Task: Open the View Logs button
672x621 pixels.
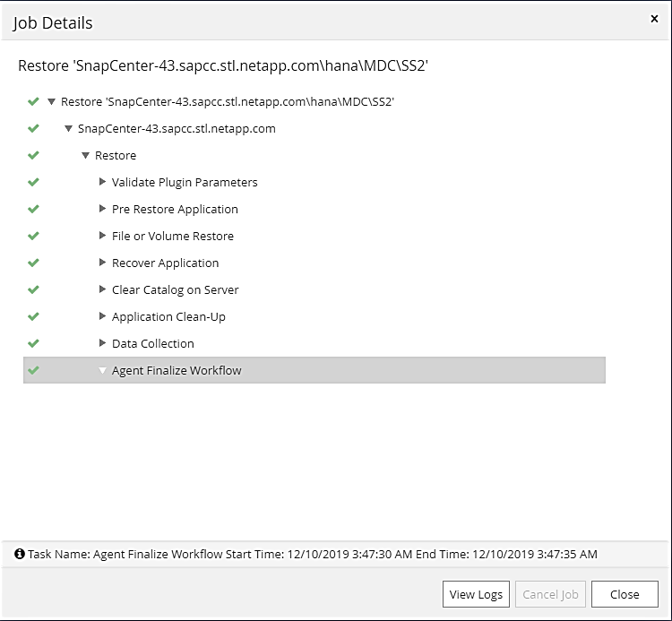Action: pyautogui.click(x=476, y=594)
